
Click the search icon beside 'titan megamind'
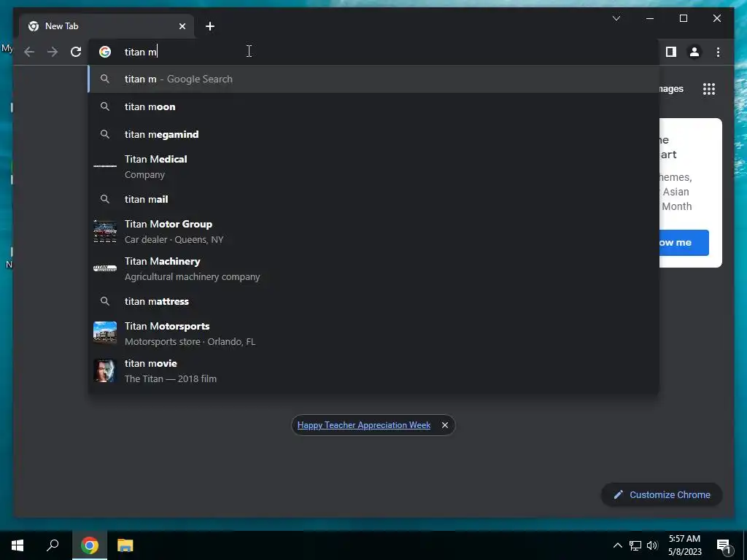pos(105,134)
